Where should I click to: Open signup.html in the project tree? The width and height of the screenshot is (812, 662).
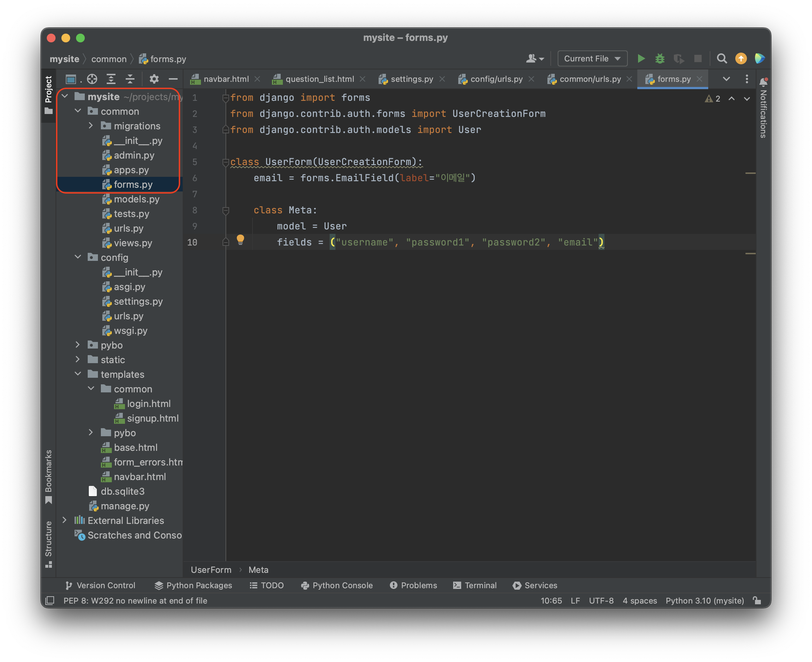(x=152, y=418)
